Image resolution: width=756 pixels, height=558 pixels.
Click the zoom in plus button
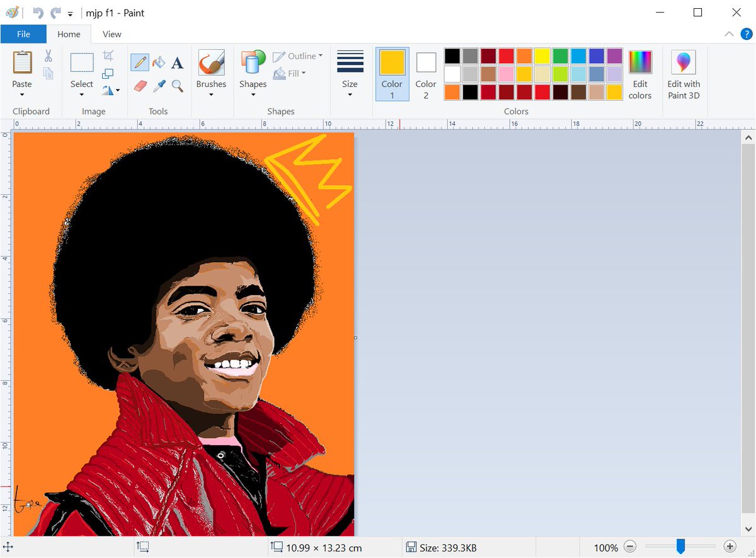pyautogui.click(x=730, y=547)
